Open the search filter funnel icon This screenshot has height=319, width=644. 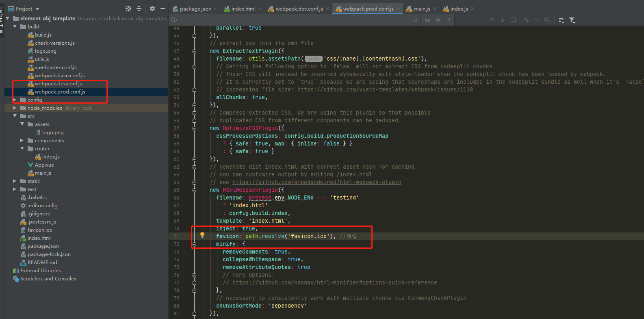point(572,20)
